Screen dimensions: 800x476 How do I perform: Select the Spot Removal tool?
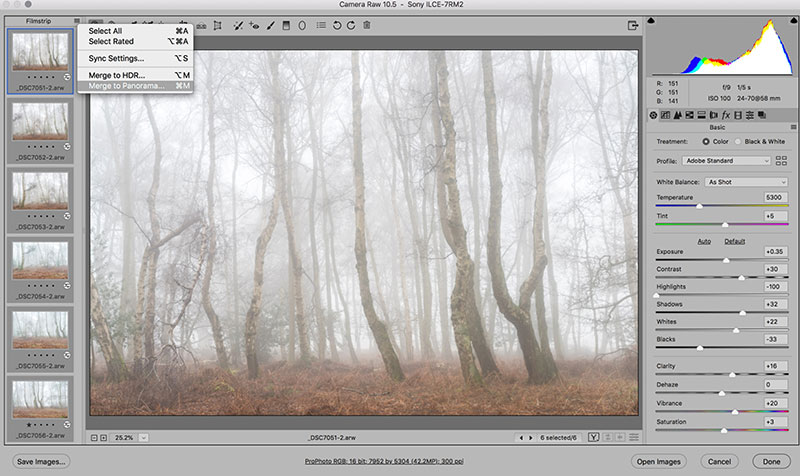point(238,26)
